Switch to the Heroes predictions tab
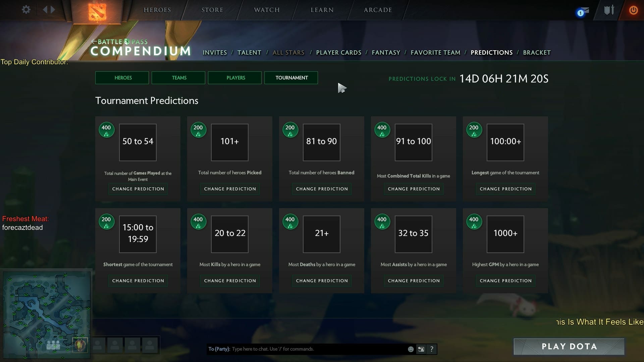The height and width of the screenshot is (362, 644). (122, 78)
